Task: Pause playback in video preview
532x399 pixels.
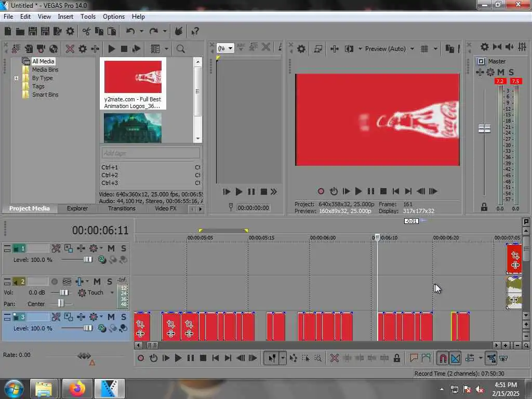Action: [370, 191]
